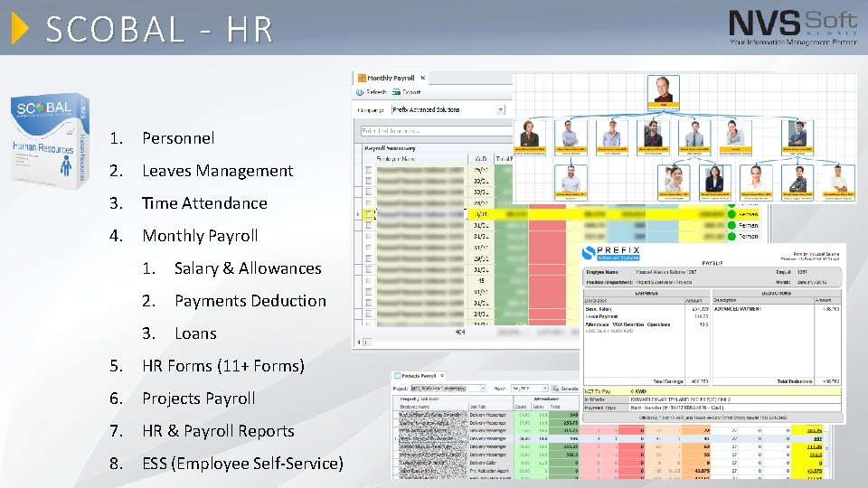
Task: Click the 'Salary & Allowances' sub-item
Action: (248, 269)
